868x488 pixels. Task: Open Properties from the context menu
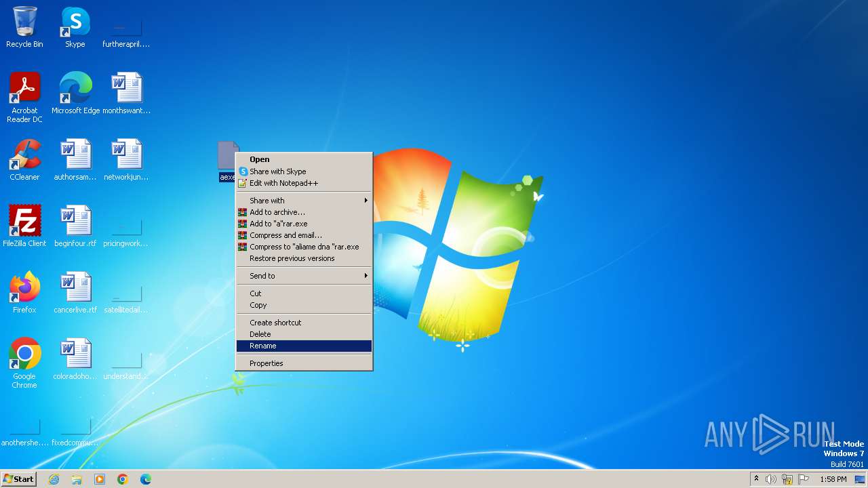[x=304, y=363]
